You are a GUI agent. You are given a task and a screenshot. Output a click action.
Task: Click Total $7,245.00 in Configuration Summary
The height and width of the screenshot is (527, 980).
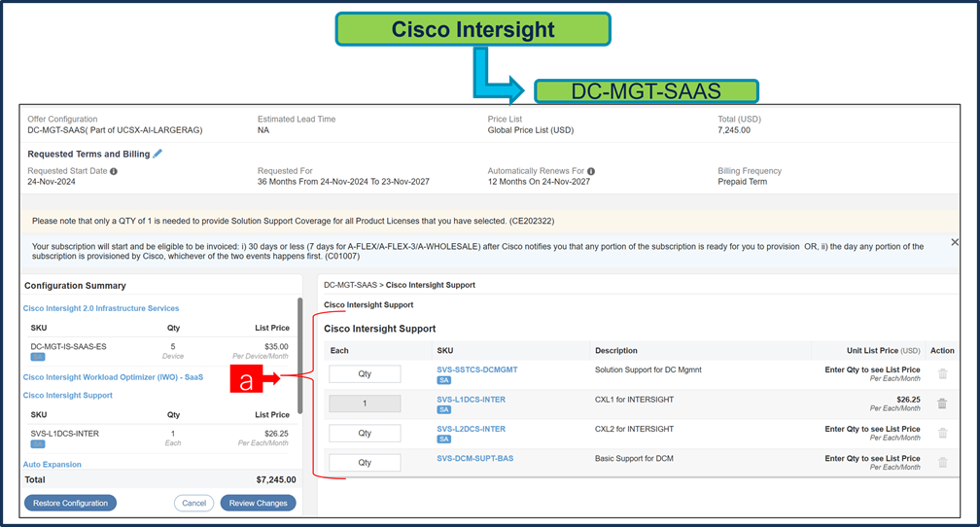tap(276, 480)
